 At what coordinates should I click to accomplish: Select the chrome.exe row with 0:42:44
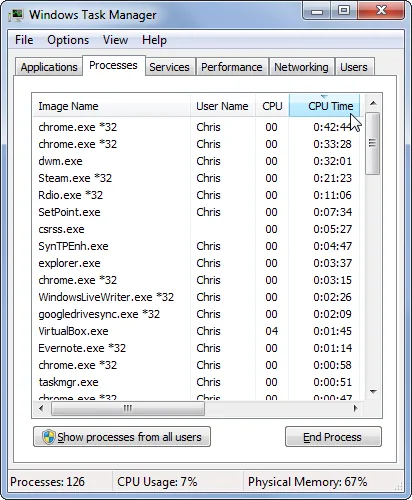tap(197, 127)
